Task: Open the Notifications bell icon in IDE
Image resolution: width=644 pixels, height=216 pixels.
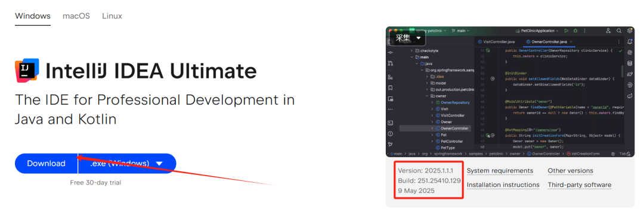Action: pyautogui.click(x=630, y=42)
